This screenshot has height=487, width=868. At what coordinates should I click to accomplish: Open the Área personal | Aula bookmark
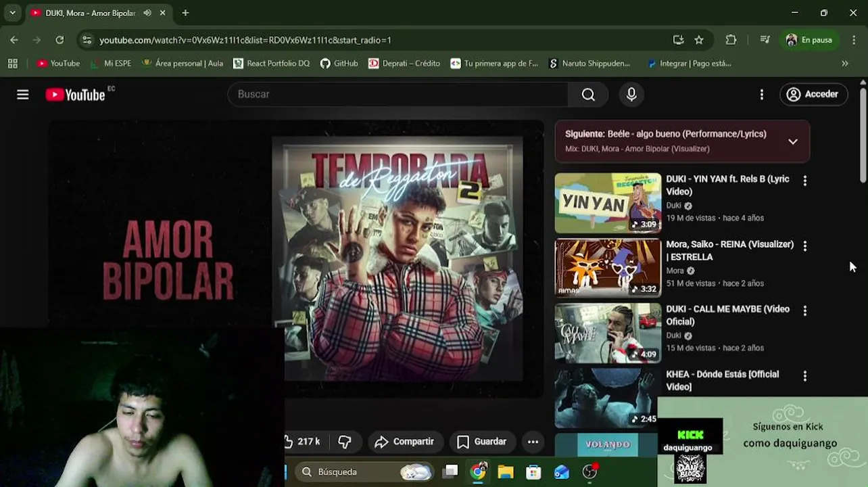tap(183, 64)
